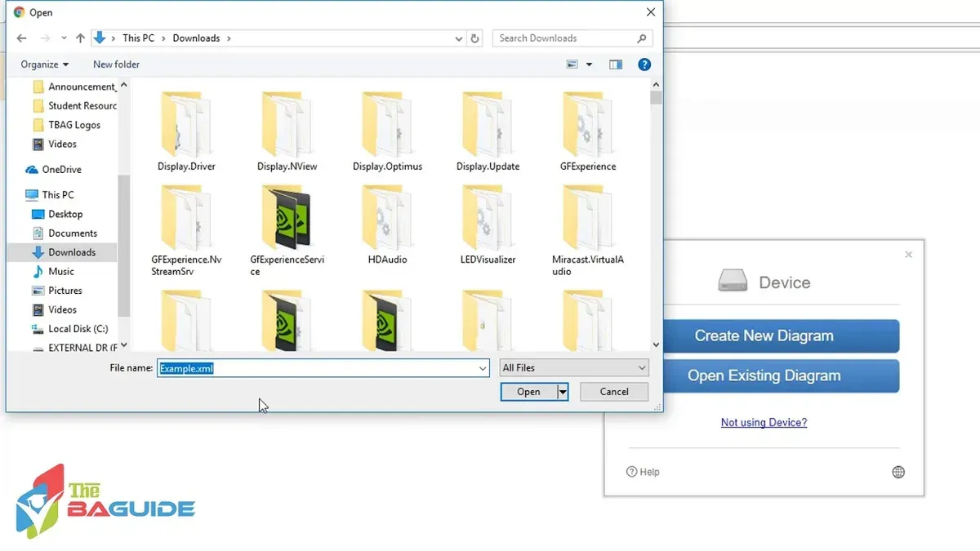Click the File name input field

click(323, 368)
